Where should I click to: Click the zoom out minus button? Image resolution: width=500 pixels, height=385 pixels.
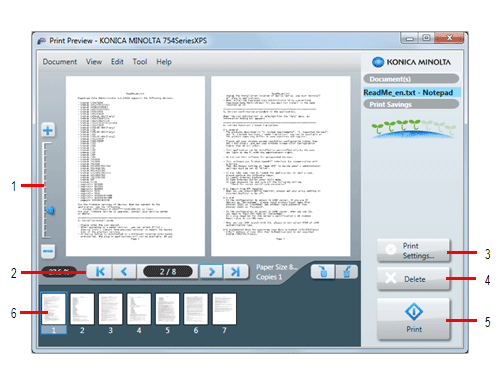[48, 251]
